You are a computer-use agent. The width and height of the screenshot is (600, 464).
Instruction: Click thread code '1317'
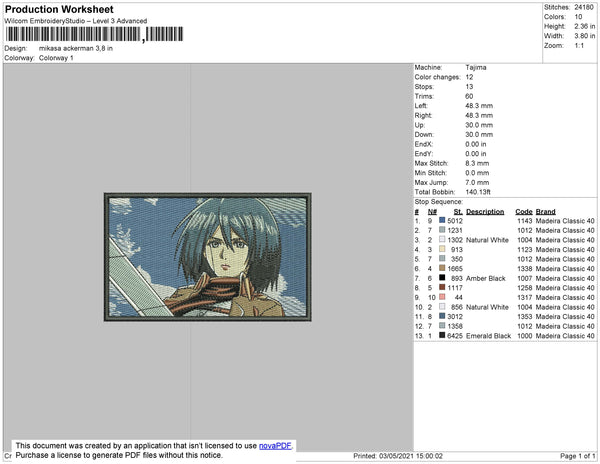525,297
